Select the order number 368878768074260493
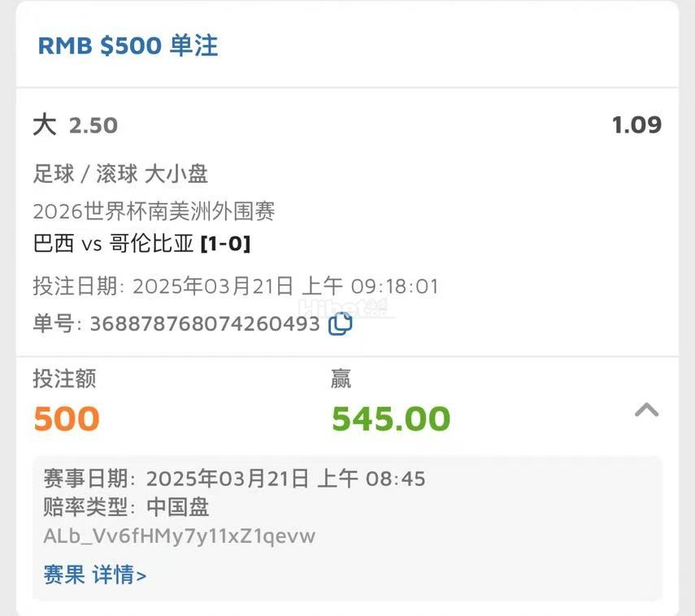695x616 pixels. pos(204,324)
